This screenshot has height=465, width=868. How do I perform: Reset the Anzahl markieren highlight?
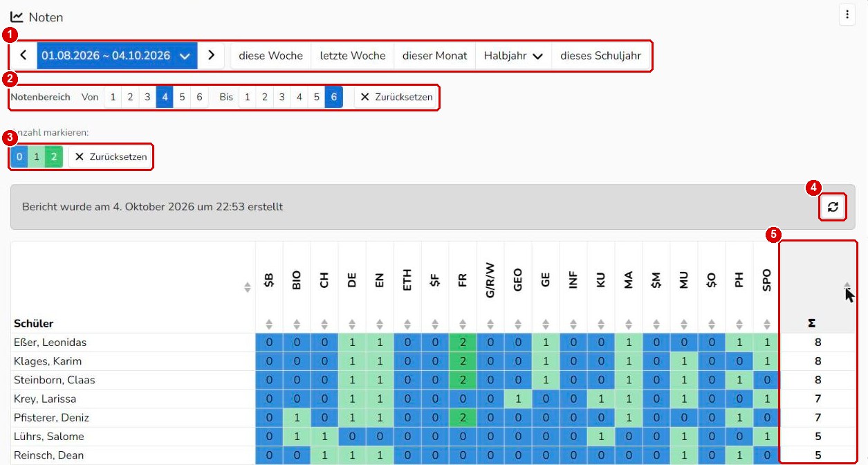click(111, 157)
